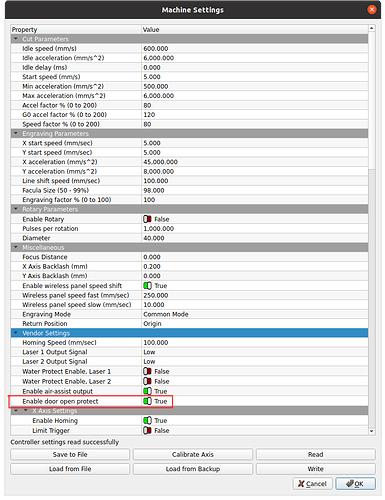Viewport: 385px width, 500px height.
Task: Toggle the Enable door open protect switch
Action: point(147,401)
